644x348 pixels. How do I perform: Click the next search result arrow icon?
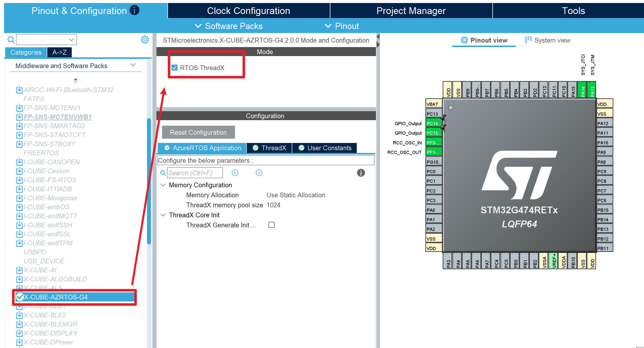pos(259,173)
